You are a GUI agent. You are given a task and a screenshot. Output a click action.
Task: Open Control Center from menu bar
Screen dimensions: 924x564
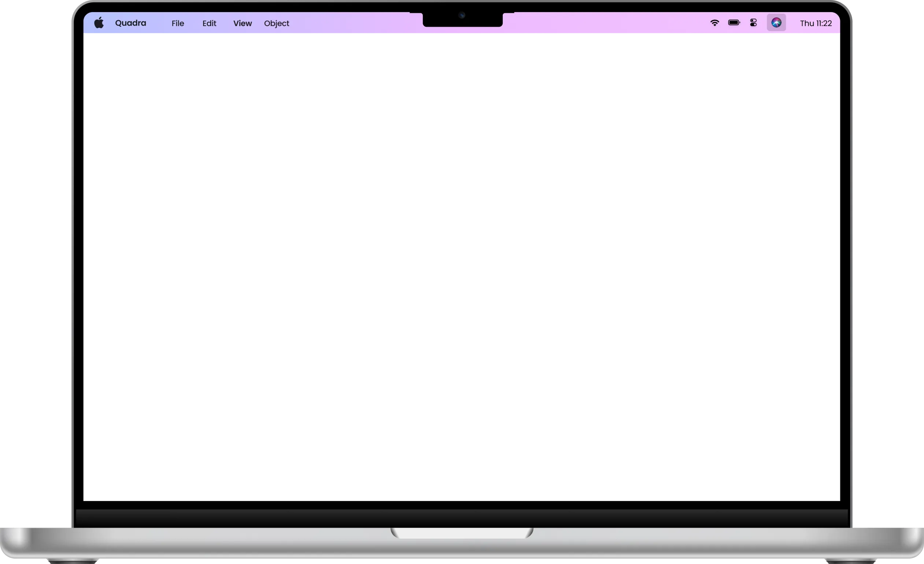coord(753,23)
